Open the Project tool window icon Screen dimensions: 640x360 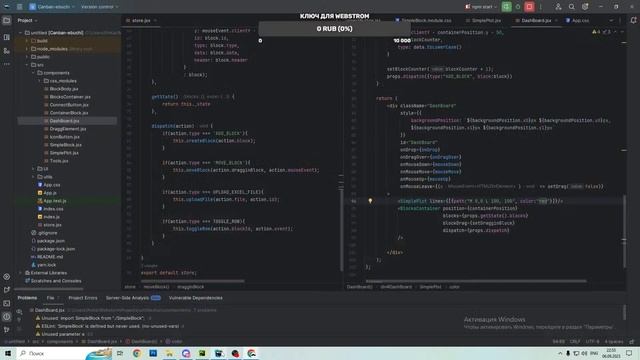[7, 20]
